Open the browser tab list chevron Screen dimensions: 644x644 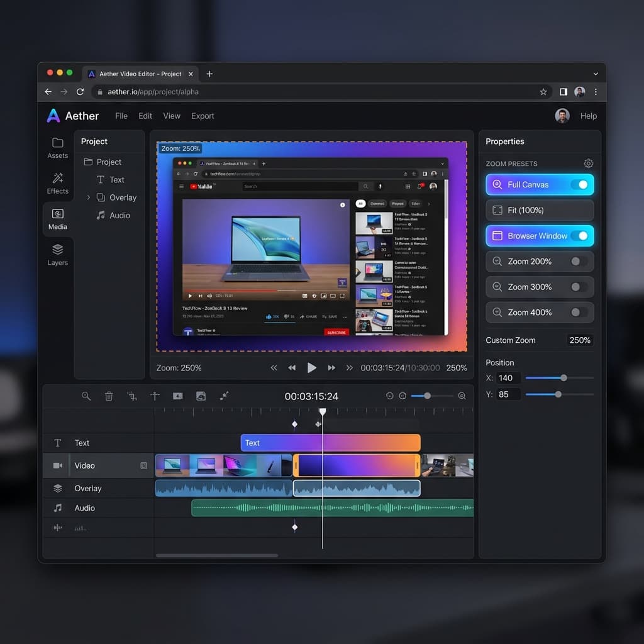(x=595, y=74)
